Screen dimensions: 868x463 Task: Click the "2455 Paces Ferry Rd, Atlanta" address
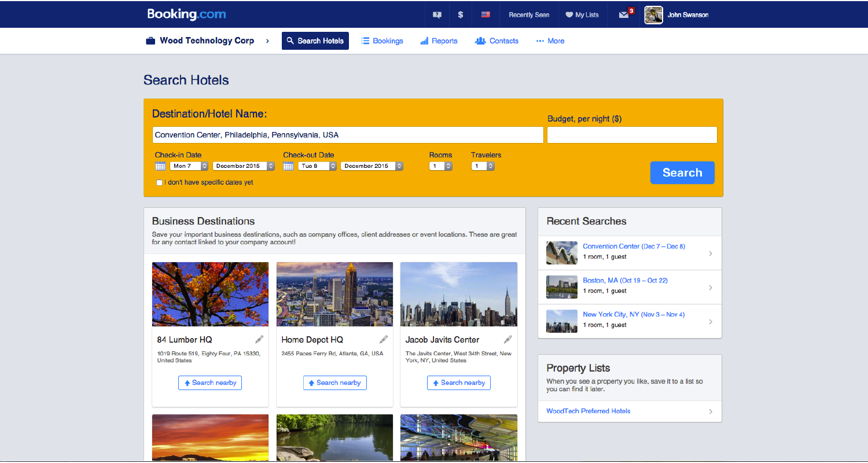click(332, 354)
